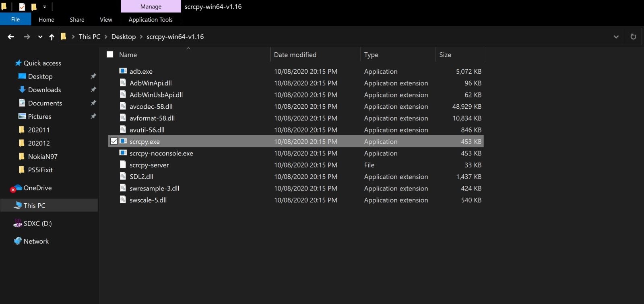Open the View ribbon tab
The height and width of the screenshot is (304, 644).
pyautogui.click(x=106, y=19)
